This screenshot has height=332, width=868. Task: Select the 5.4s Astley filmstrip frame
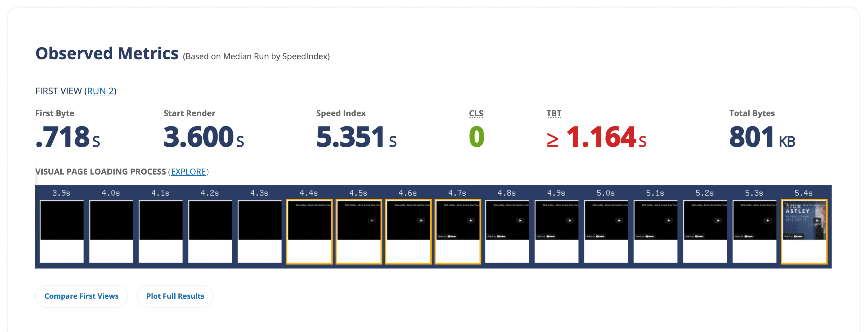tap(804, 231)
